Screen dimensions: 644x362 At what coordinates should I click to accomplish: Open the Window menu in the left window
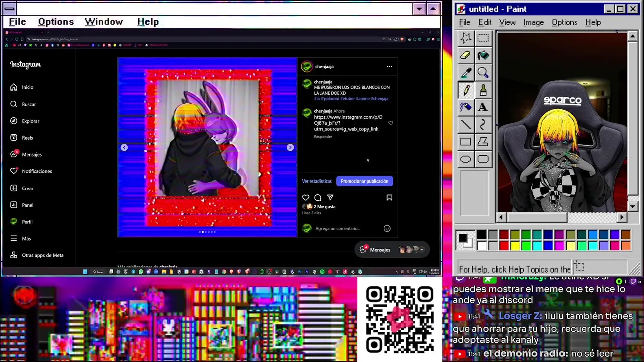tap(104, 22)
